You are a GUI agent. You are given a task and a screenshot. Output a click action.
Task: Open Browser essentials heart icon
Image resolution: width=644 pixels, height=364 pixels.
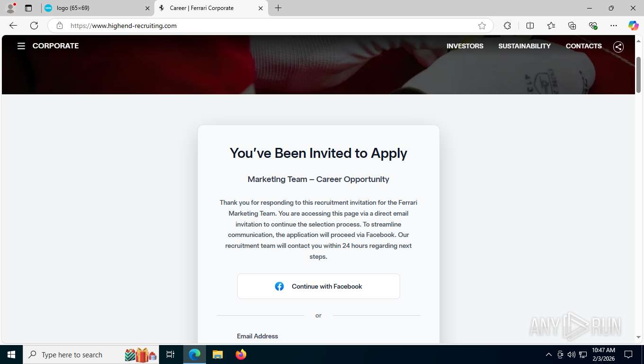[593, 26]
